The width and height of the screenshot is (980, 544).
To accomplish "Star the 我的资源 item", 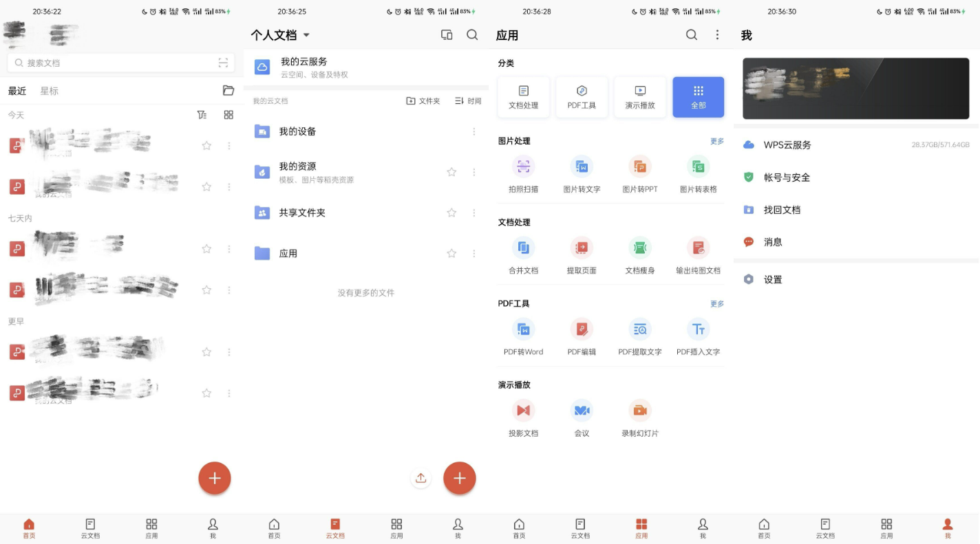I will 451,173.
